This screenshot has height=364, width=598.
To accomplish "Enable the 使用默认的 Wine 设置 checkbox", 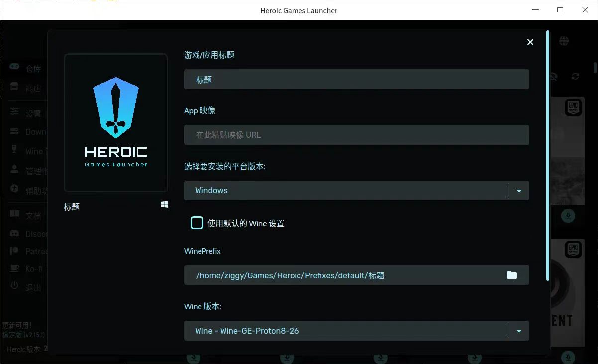I will click(x=197, y=223).
